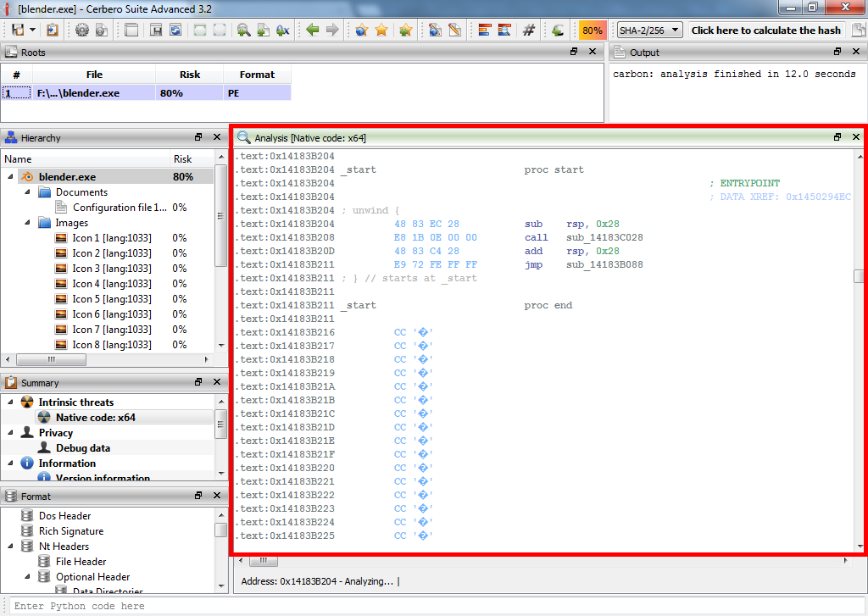868x616 pixels.
Task: Collapse the Nt Headers tree node
Action: pyautogui.click(x=10, y=547)
